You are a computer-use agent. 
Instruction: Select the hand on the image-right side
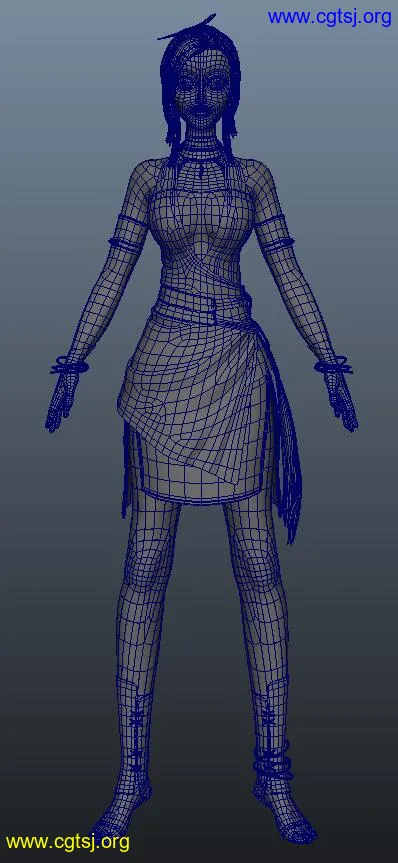[342, 402]
